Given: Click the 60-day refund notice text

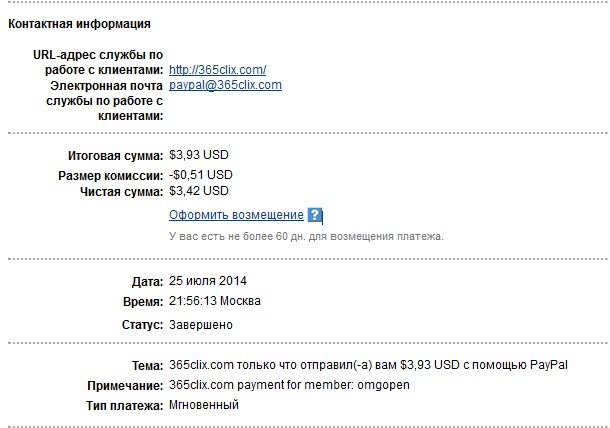Looking at the screenshot, I should [x=306, y=237].
